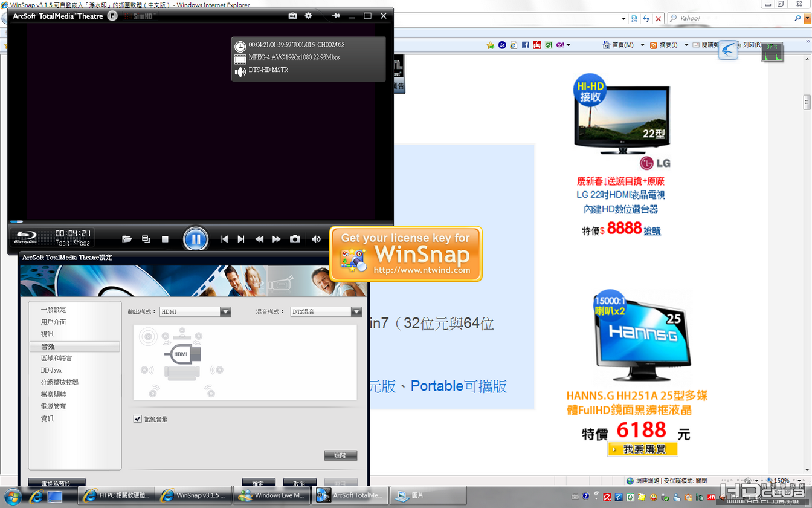Image resolution: width=812 pixels, height=508 pixels.
Task: Expand the dropdown arrow next to 摘要(J)
Action: 686,45
